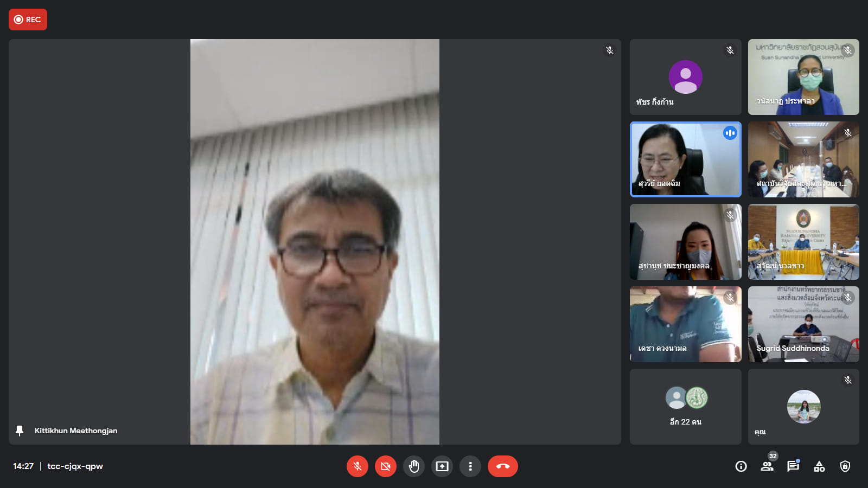Click the red REC recording indicator
The height and width of the screenshot is (488, 868).
[x=28, y=20]
